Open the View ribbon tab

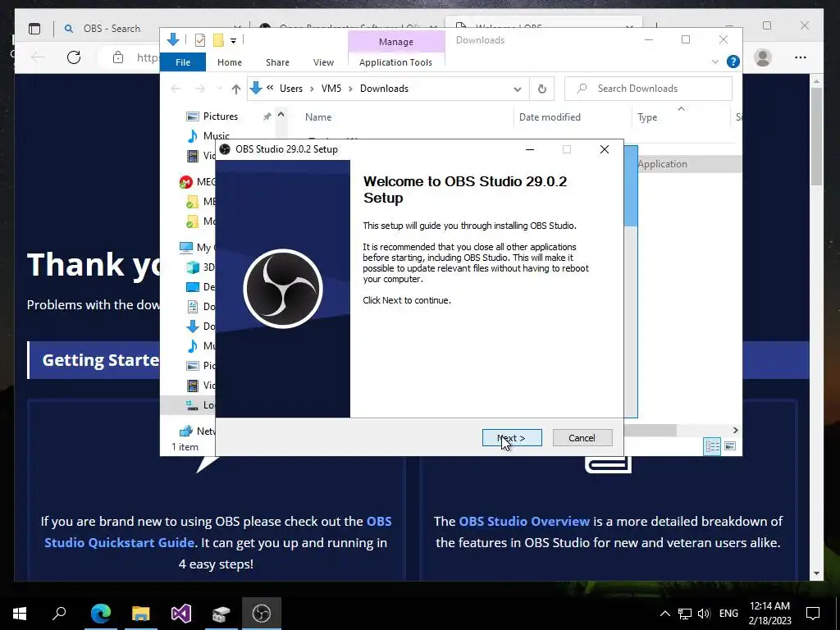(323, 62)
